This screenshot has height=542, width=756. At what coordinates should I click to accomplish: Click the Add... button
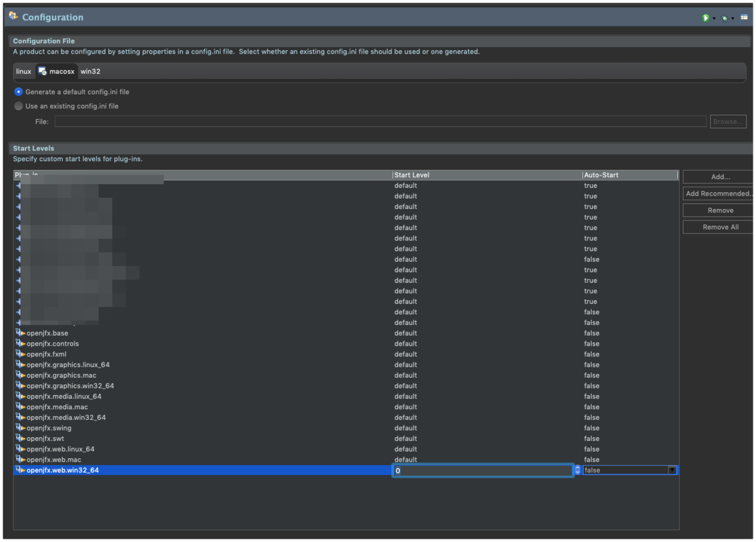tap(720, 177)
